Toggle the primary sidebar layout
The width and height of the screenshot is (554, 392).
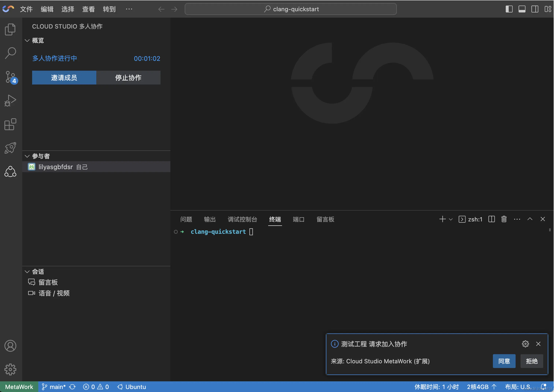click(x=509, y=9)
